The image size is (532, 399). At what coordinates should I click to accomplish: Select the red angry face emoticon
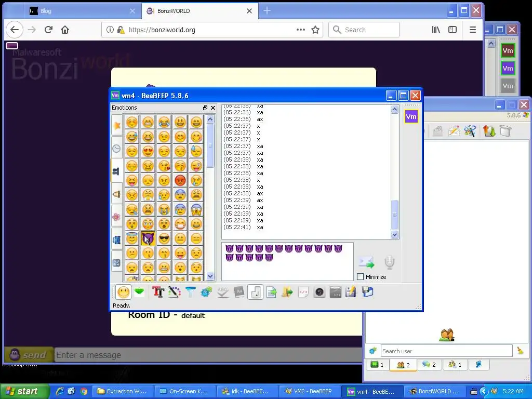point(180,180)
